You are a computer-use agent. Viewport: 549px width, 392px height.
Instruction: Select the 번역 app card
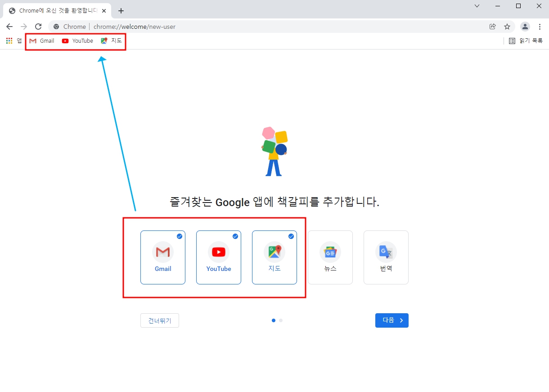click(386, 257)
